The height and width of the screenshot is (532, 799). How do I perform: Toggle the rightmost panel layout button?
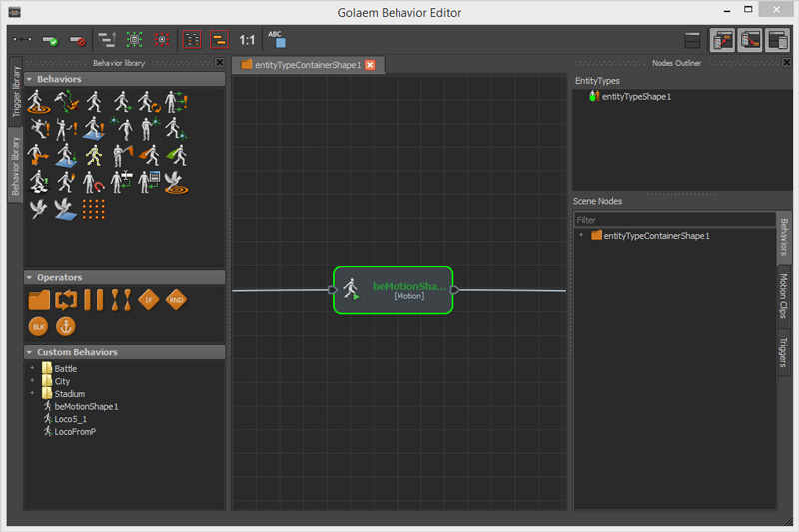click(778, 40)
